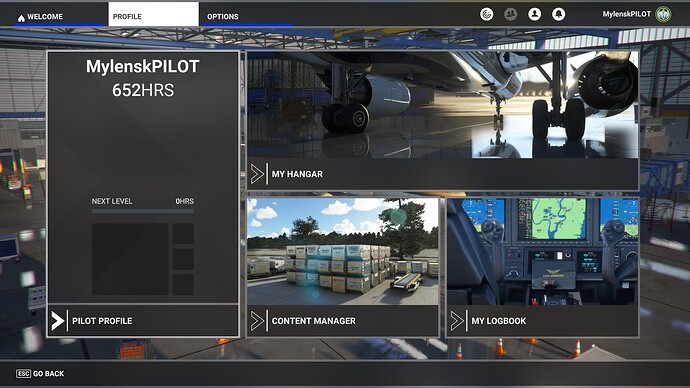Select the Profile tab
Screen dimensions: 690x388
pyautogui.click(x=154, y=15)
